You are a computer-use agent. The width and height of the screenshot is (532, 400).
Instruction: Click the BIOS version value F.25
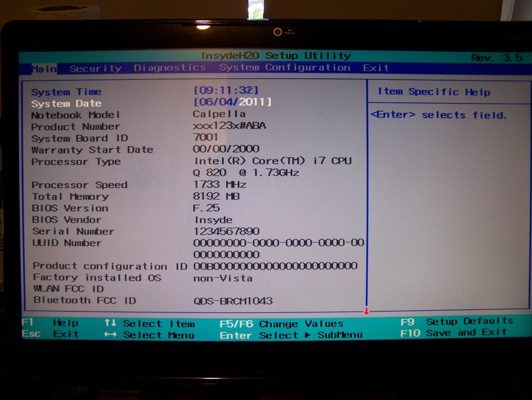coord(206,208)
